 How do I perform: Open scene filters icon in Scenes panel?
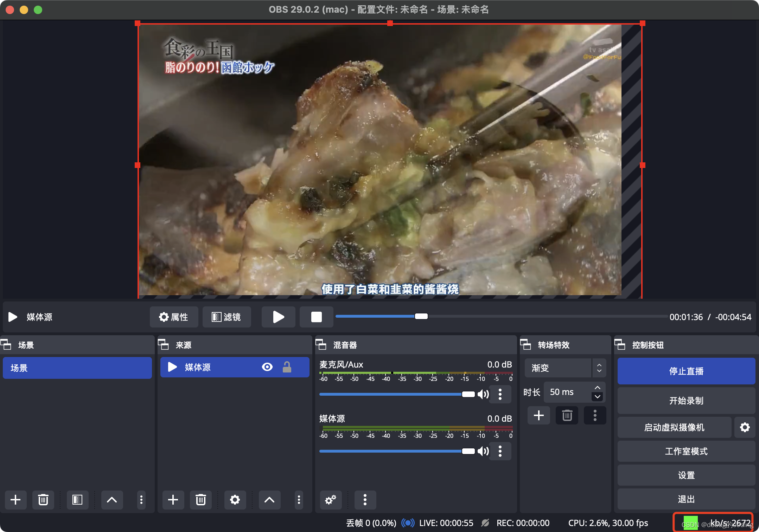tap(77, 499)
